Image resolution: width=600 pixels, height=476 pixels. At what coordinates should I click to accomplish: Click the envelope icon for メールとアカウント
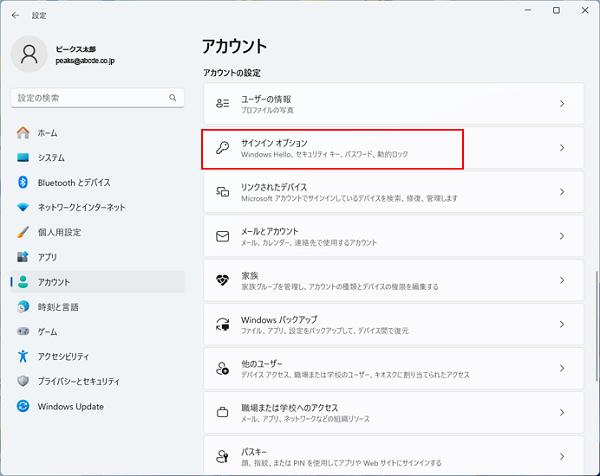point(223,237)
